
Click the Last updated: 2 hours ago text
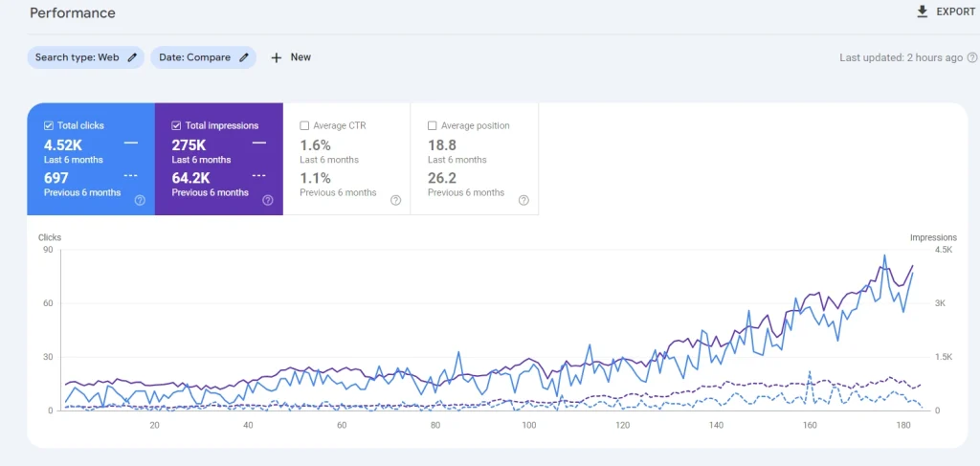point(902,57)
